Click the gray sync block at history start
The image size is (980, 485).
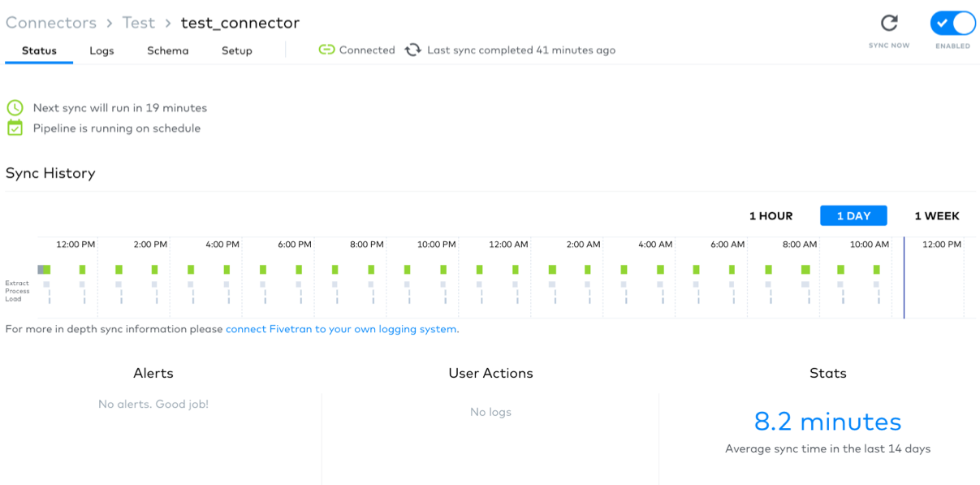point(41,269)
